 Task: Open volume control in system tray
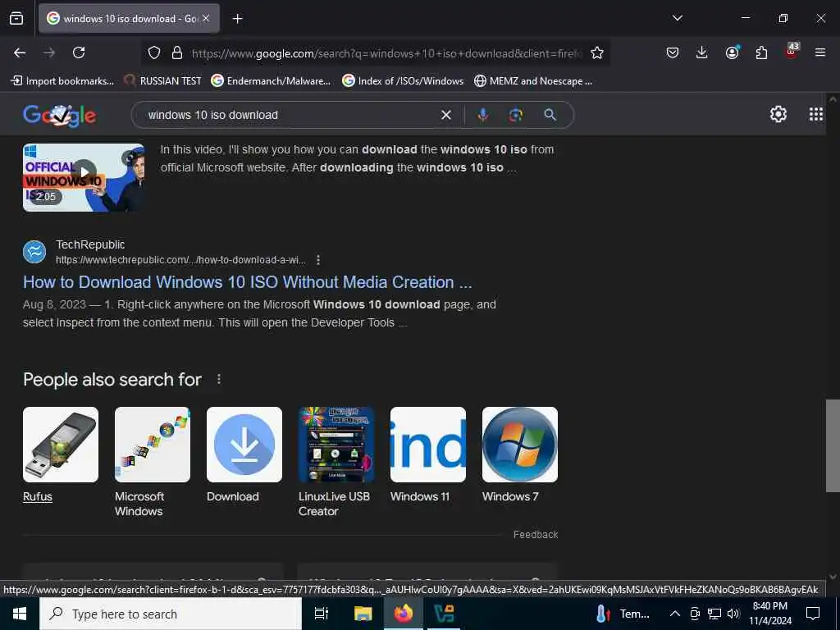[733, 614]
